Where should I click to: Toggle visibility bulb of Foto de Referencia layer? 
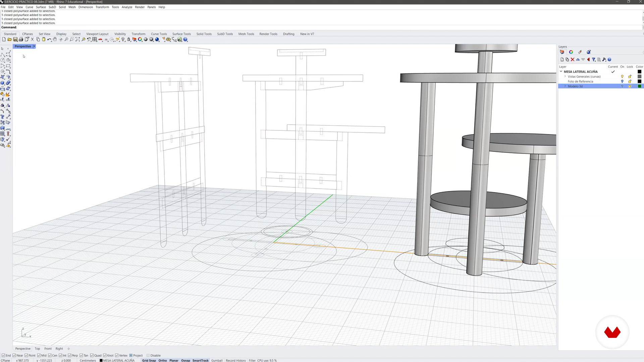coord(622,81)
